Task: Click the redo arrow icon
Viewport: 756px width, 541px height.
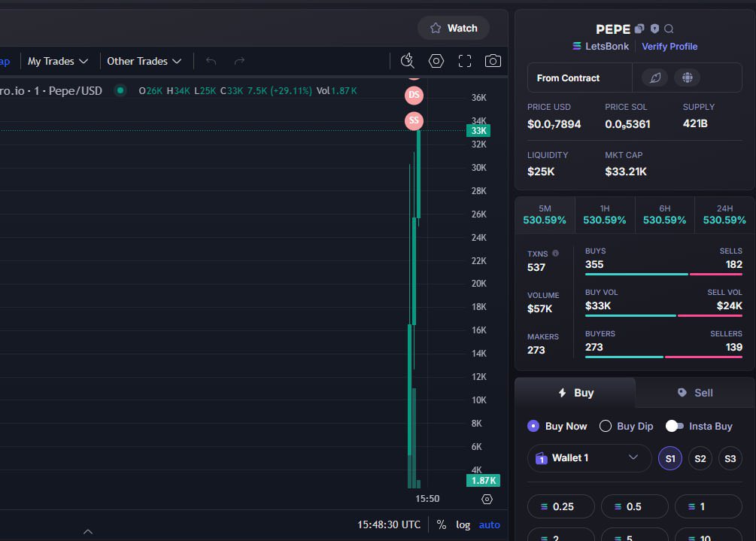Action: pyautogui.click(x=239, y=61)
